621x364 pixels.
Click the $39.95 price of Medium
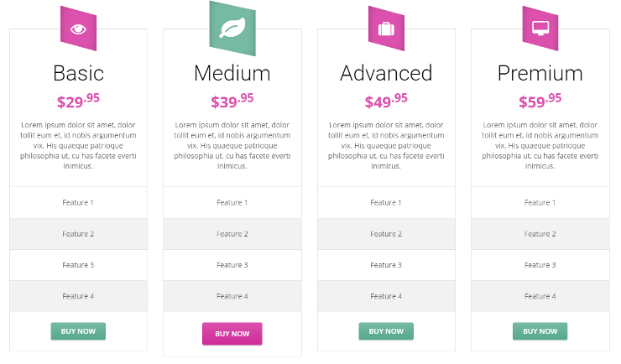[232, 101]
